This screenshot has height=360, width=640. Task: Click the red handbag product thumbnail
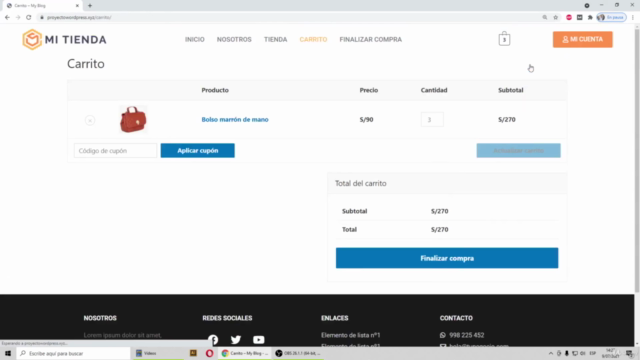133,120
